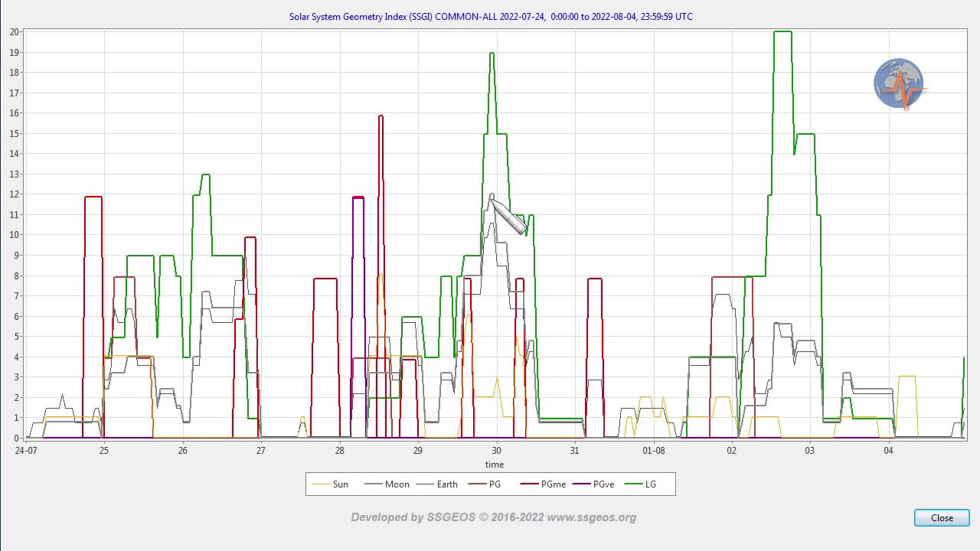Image resolution: width=980 pixels, height=551 pixels.
Task: Click the chart title with SSGI date range
Action: 491,16
